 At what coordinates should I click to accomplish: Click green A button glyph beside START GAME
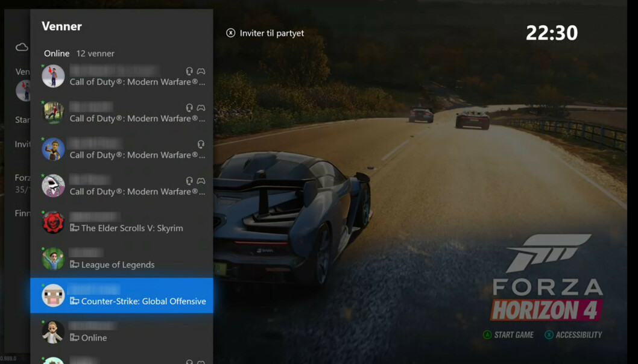point(487,334)
